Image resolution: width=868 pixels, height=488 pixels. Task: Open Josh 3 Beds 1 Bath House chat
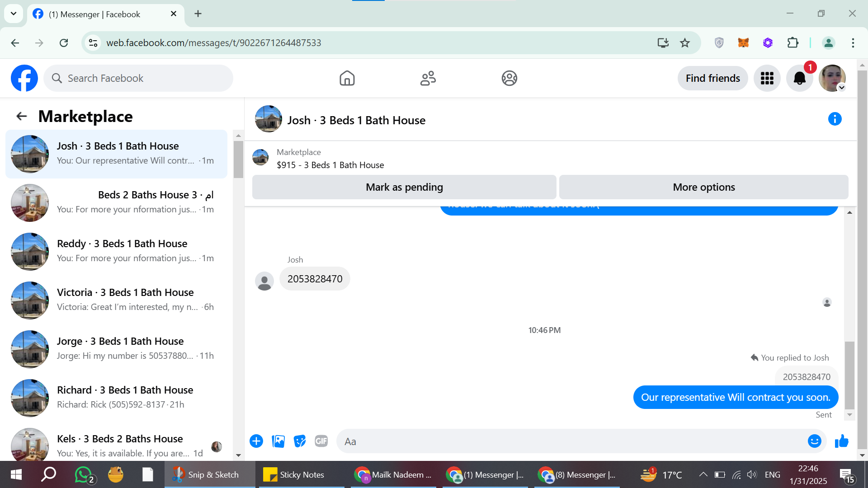tap(116, 154)
